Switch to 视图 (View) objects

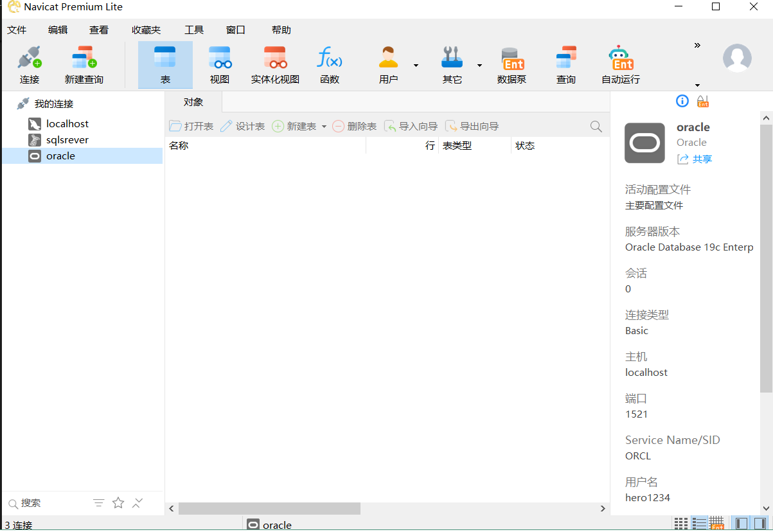point(220,65)
